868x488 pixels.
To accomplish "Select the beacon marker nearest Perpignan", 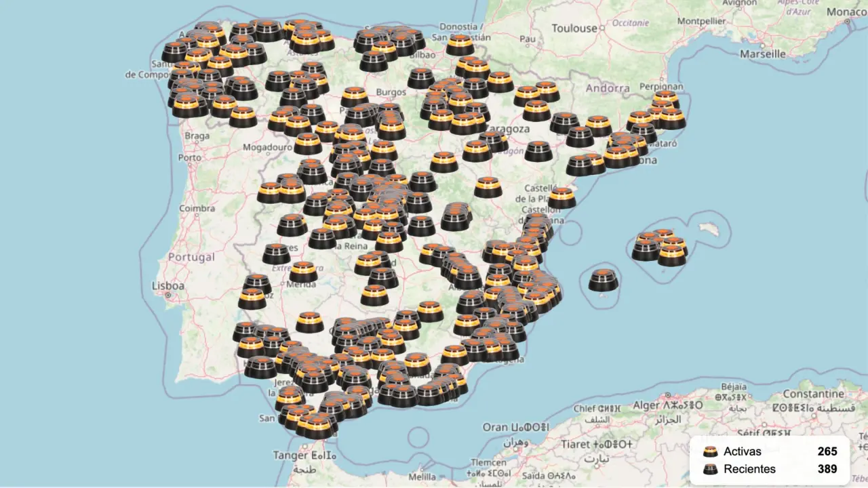I will click(x=665, y=101).
